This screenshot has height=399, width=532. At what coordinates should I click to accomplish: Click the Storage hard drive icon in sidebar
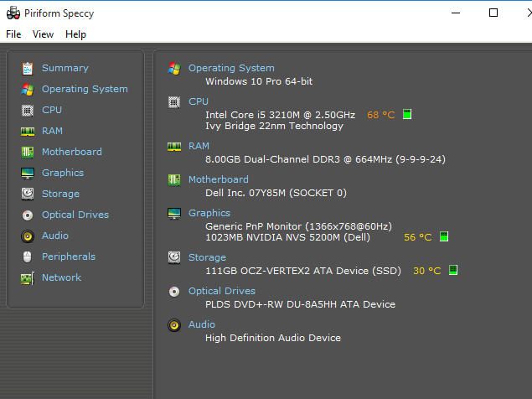pyautogui.click(x=28, y=194)
